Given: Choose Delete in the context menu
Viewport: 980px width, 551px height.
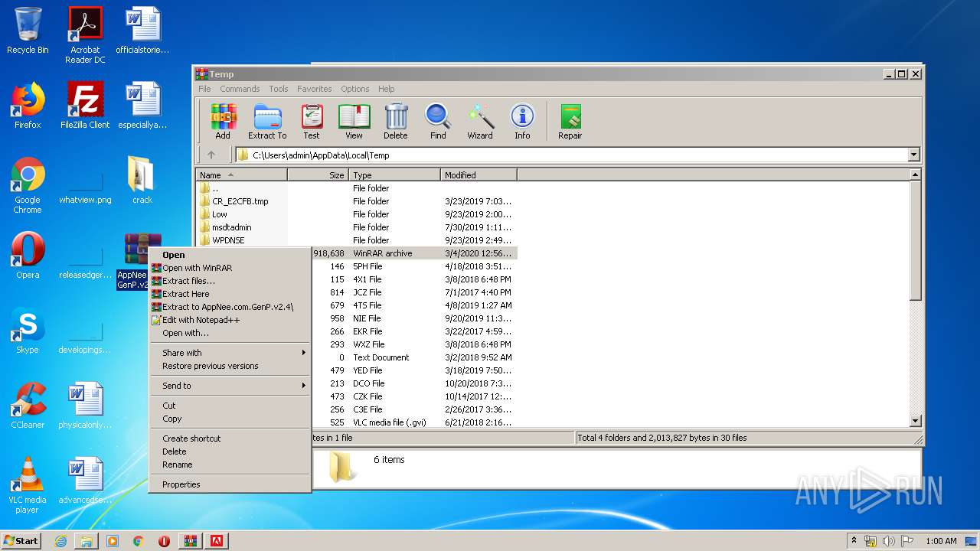Looking at the screenshot, I should click(x=230, y=452).
